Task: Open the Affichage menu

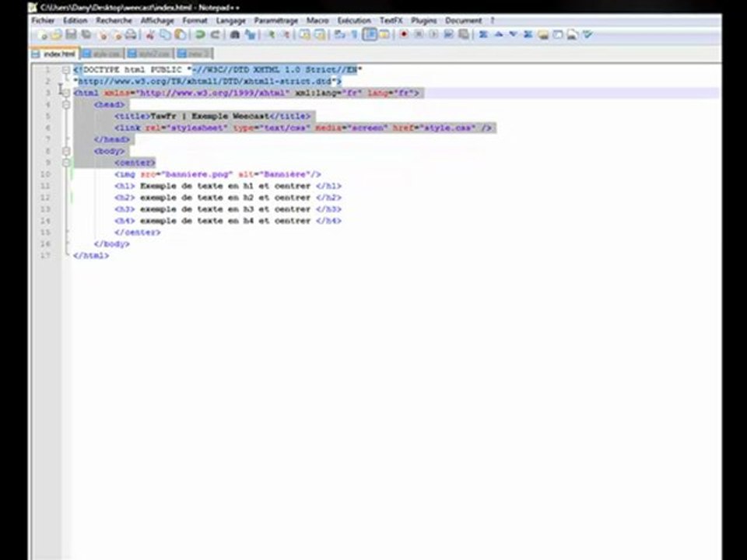Action: tap(157, 20)
